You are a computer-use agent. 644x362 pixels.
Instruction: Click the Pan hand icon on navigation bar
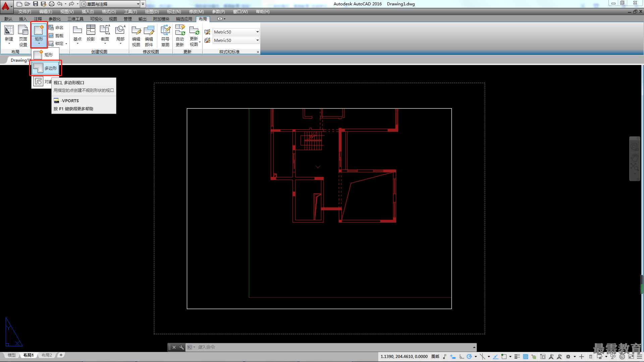tap(635, 157)
